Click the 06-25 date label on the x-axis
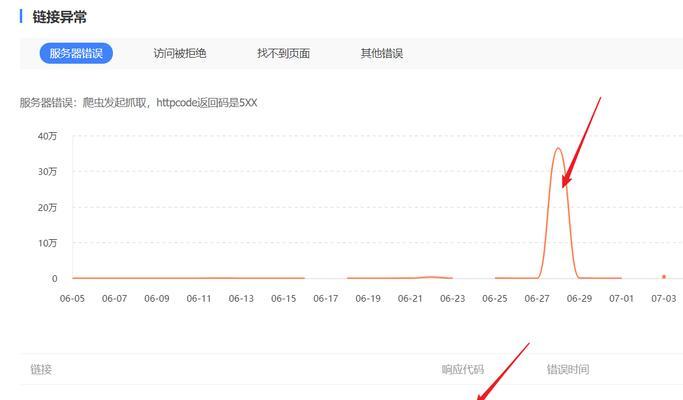 495,298
